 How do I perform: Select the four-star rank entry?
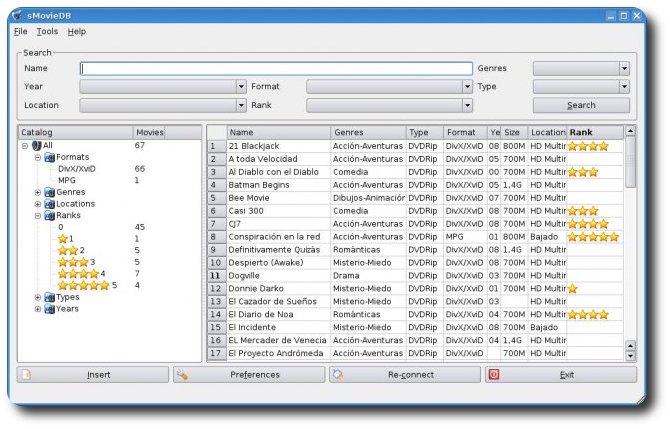(x=82, y=273)
